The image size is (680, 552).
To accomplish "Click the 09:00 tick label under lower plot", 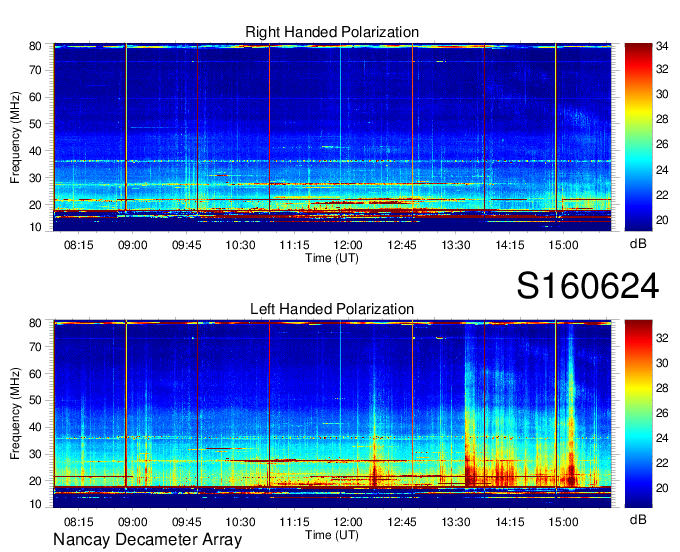I will (132, 522).
